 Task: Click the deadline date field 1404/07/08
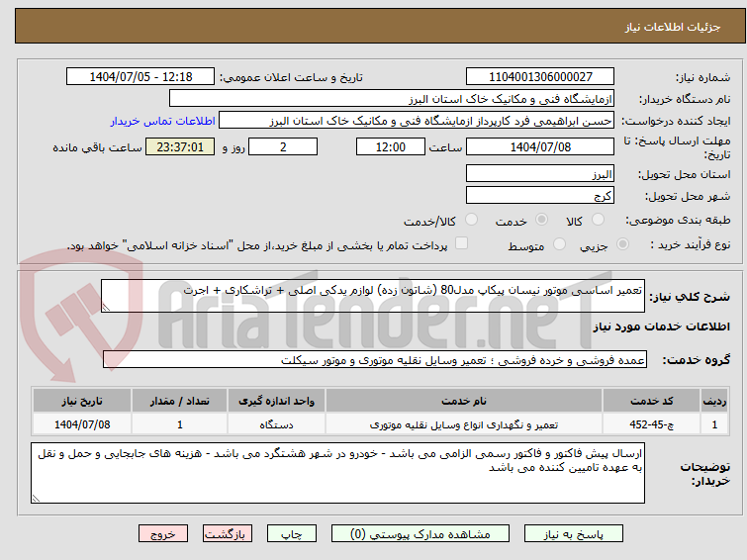click(x=540, y=146)
